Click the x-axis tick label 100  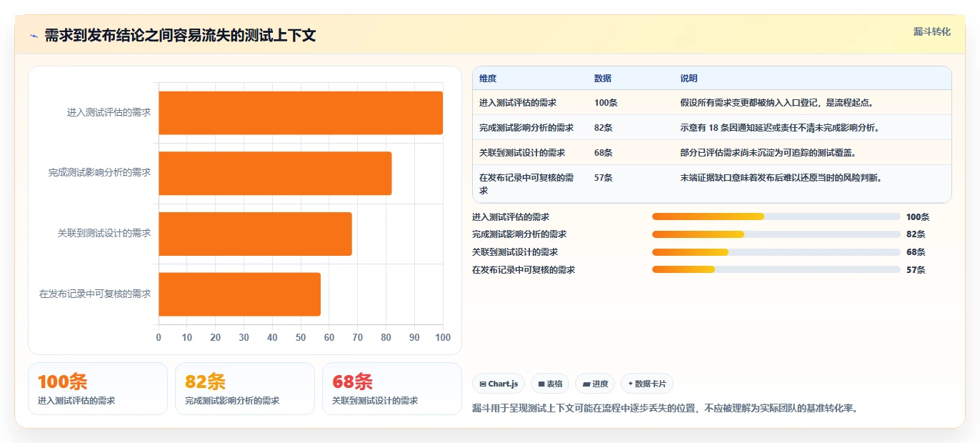coord(443,337)
